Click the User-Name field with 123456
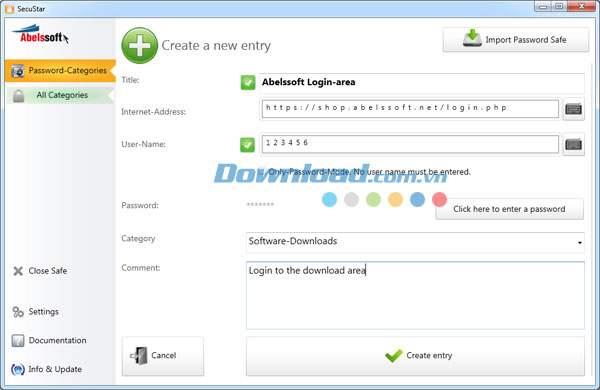The height and width of the screenshot is (390, 600). (410, 144)
